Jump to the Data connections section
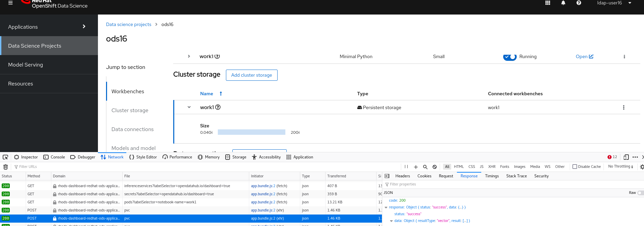Screen dimensions: 644x226 click(x=132, y=129)
